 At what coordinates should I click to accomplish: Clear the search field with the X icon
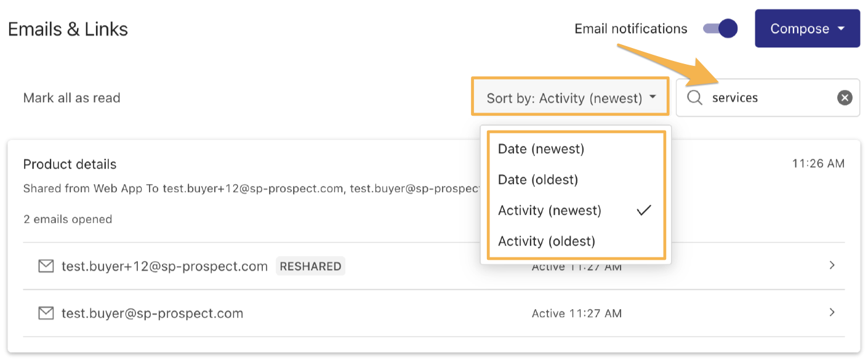(x=845, y=97)
